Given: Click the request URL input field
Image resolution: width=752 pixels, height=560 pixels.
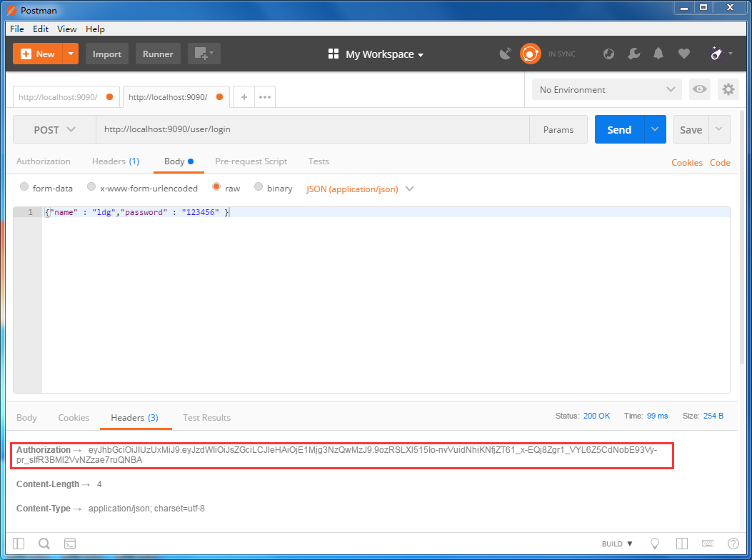Looking at the screenshot, I should pos(312,130).
